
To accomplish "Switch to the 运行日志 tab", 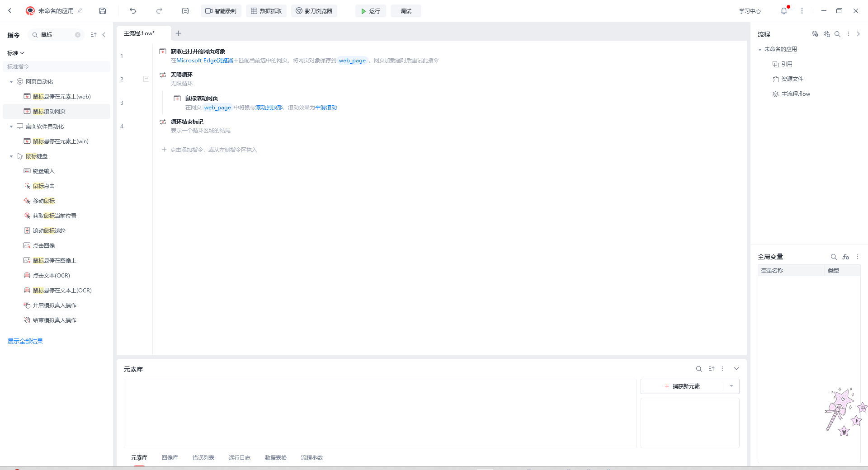I will 240,458.
